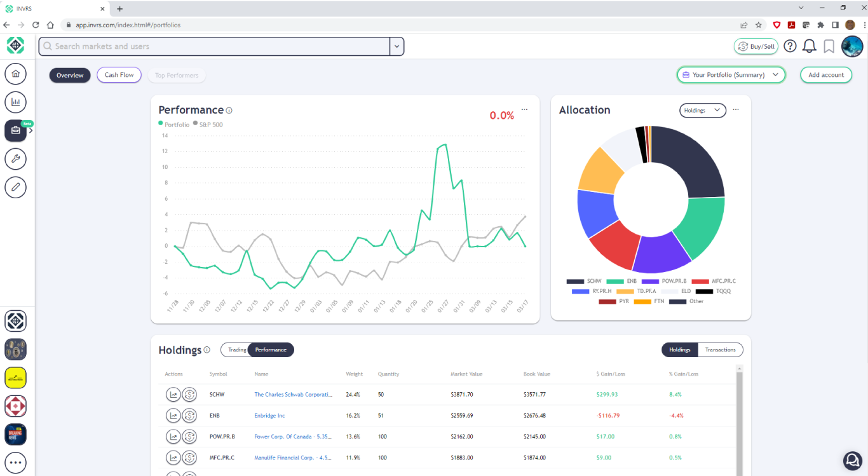Click in Search markets and users field
The height and width of the screenshot is (476, 868).
(214, 46)
